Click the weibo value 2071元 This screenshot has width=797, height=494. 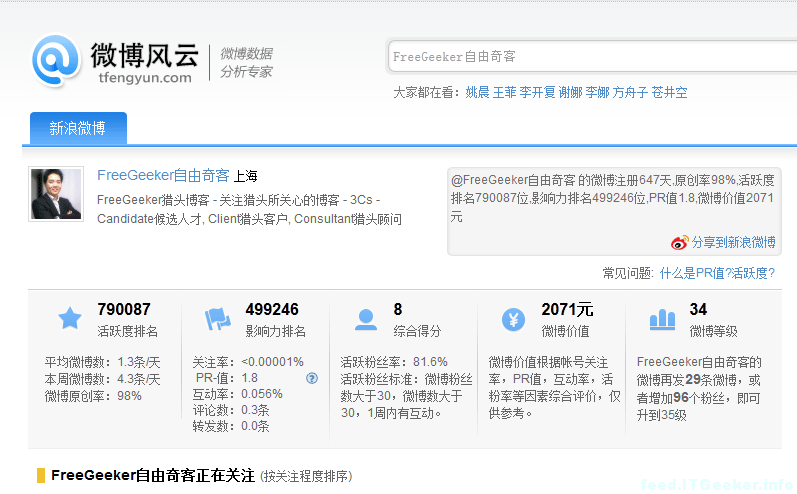(x=567, y=309)
